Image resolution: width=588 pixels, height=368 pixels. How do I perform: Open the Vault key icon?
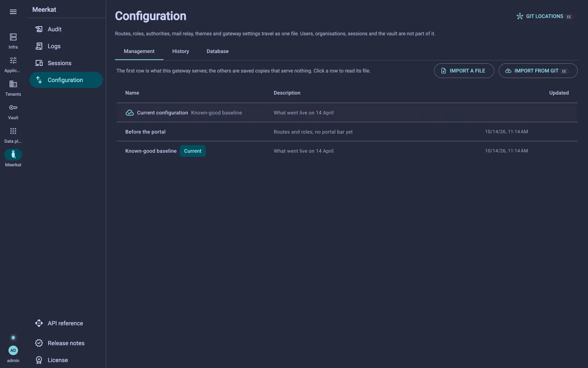coord(13,107)
